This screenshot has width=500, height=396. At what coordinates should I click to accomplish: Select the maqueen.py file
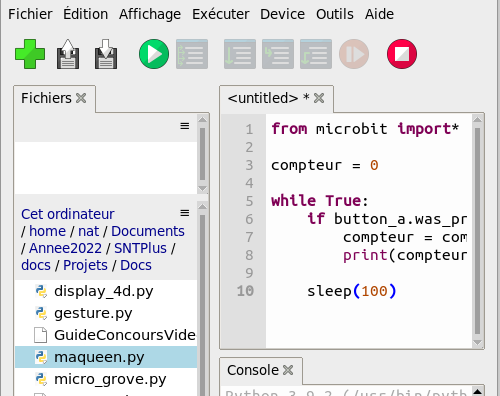[106, 357]
